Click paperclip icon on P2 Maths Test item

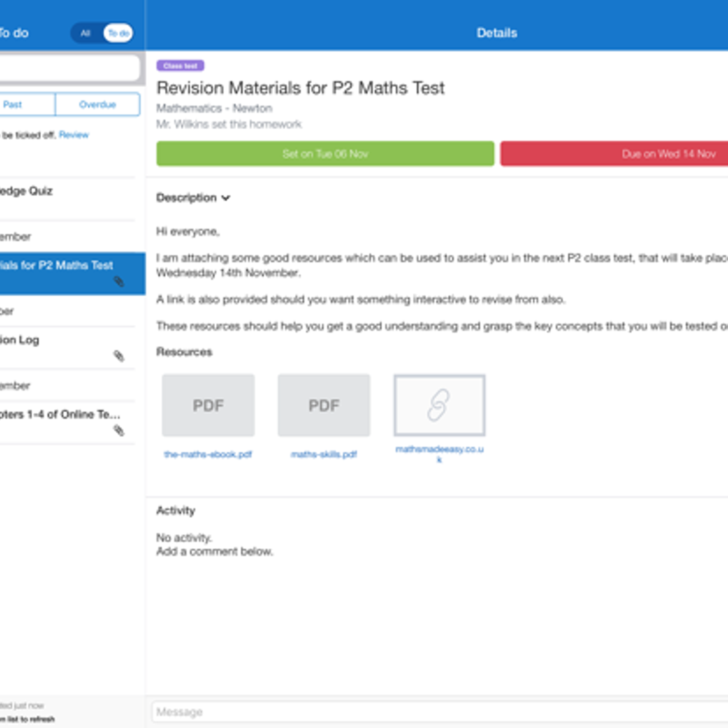pos(119,282)
